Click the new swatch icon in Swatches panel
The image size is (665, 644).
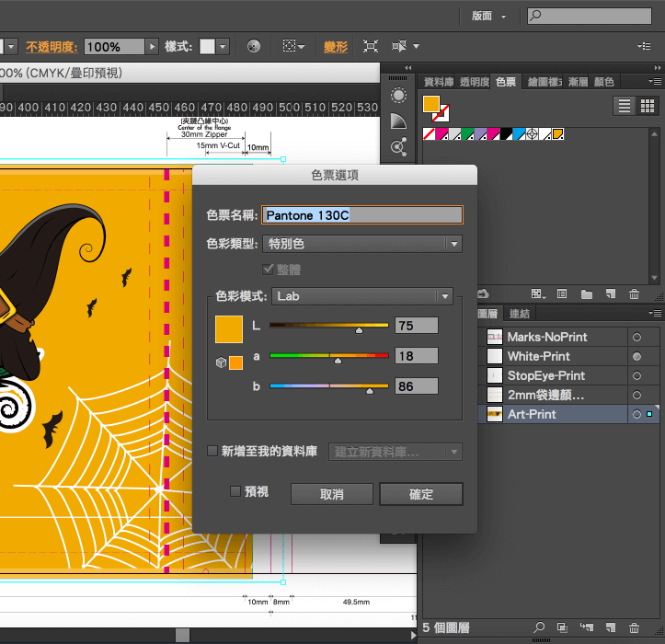tap(610, 294)
